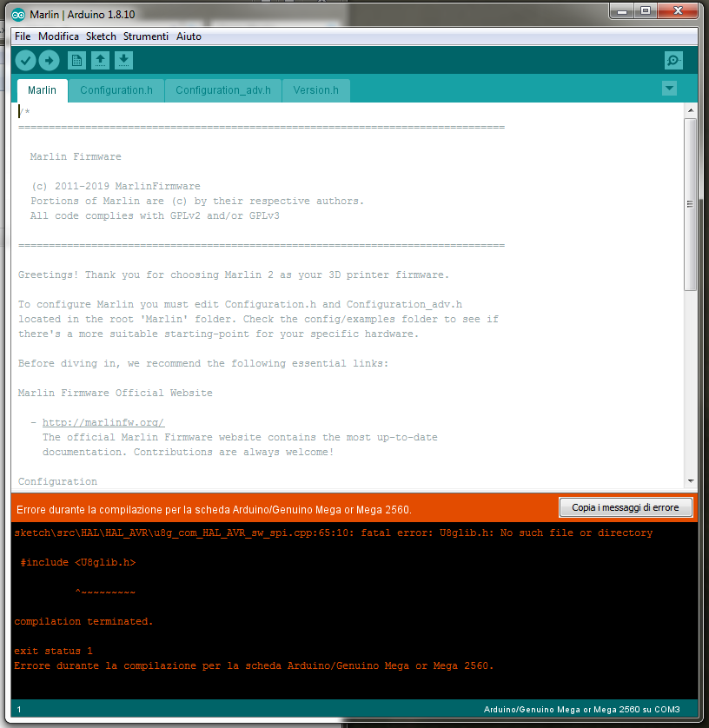Open the Serial Monitor magnifier icon
Image resolution: width=709 pixels, height=728 pixels.
point(673,60)
